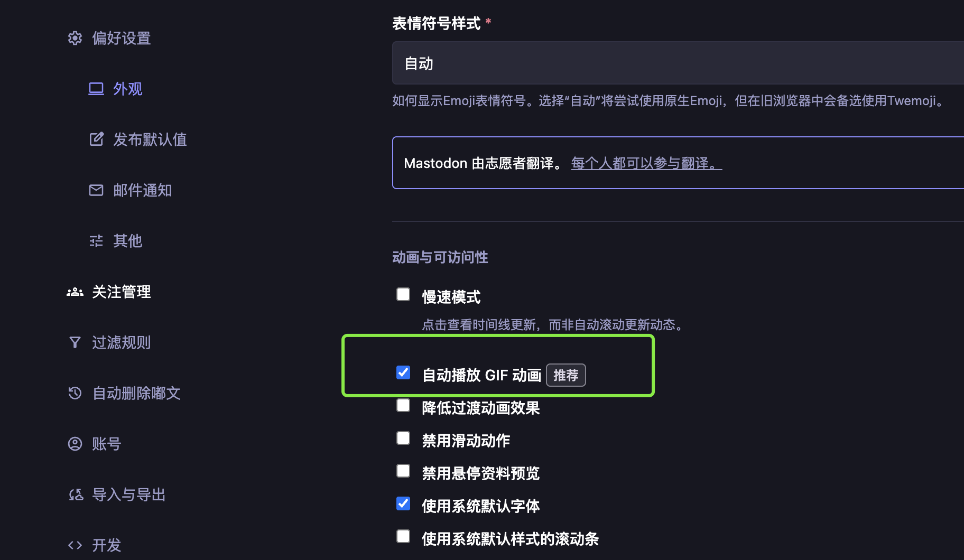
Task: Open the 表情符号样式 dropdown showing 自动
Action: click(x=678, y=63)
